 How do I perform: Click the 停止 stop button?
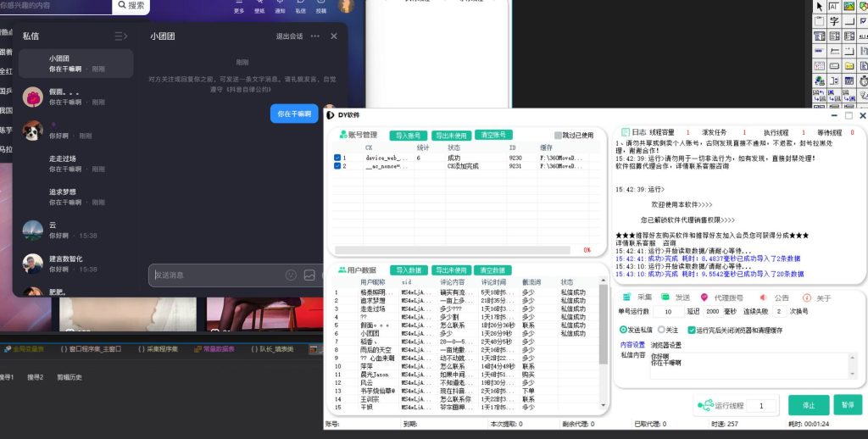(809, 405)
